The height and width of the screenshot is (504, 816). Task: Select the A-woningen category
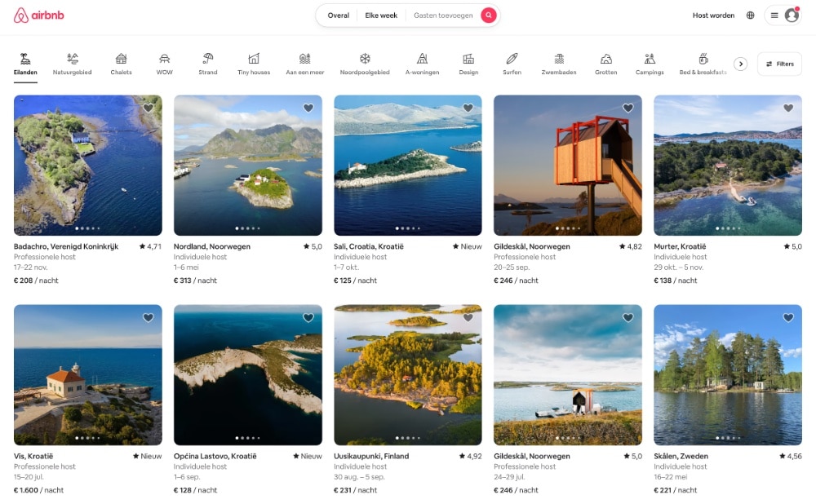tap(422, 64)
